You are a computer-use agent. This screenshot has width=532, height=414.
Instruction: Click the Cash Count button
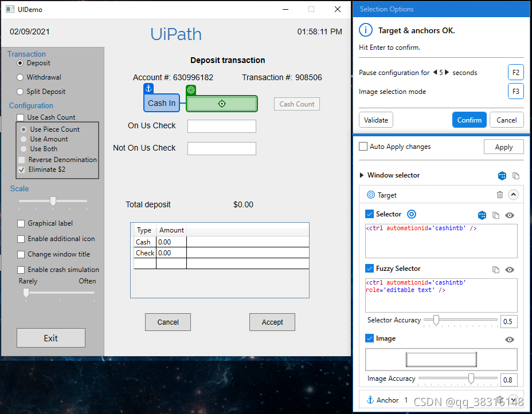[297, 104]
